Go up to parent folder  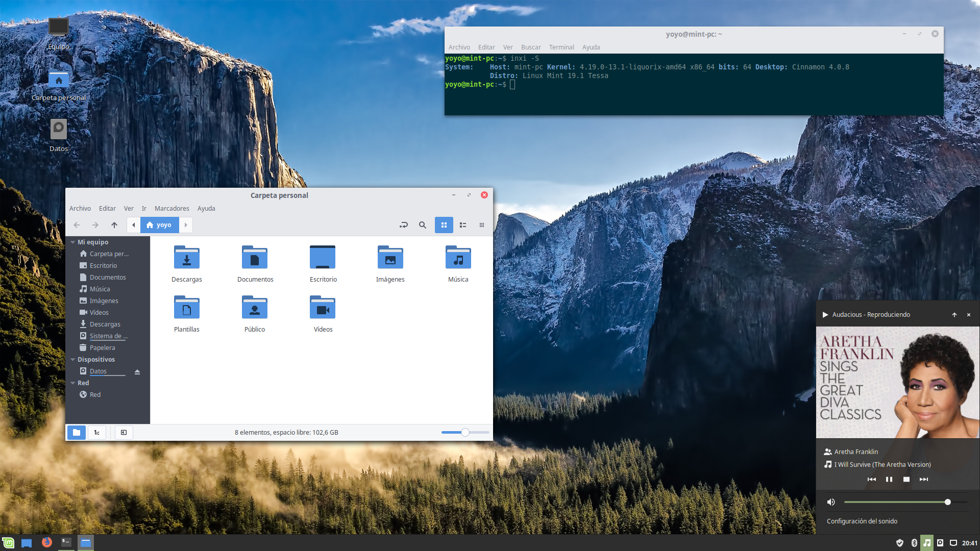coord(114,225)
